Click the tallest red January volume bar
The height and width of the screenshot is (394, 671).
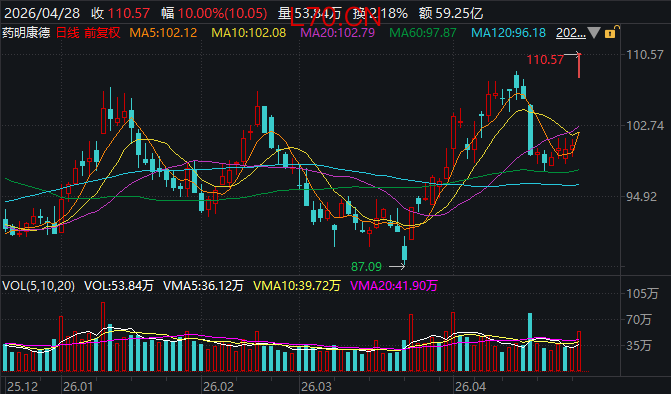point(103,336)
